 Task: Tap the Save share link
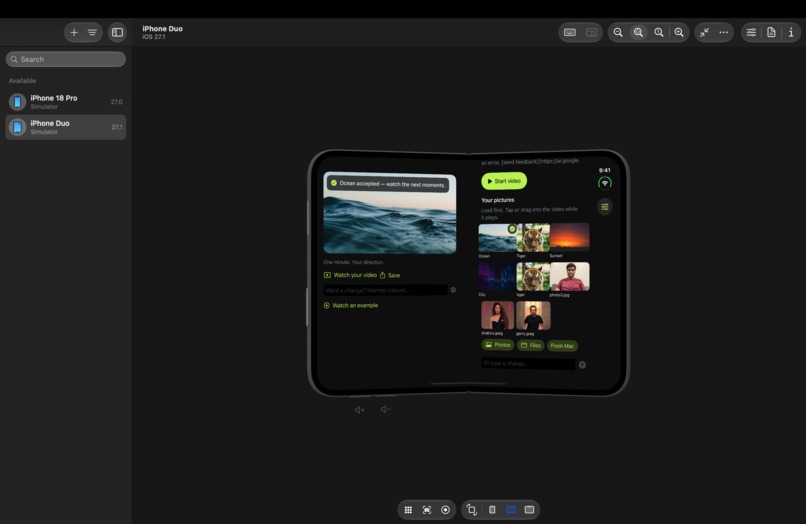390,275
